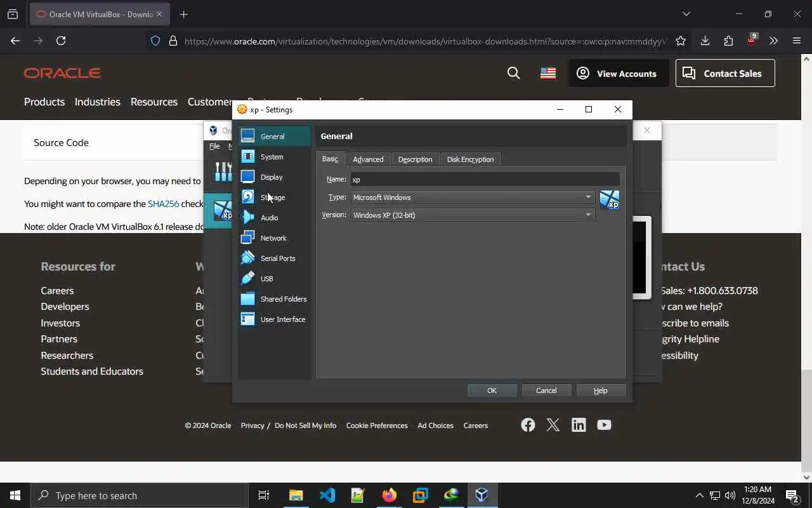Open File menu in VirtualBox Manager window
The height and width of the screenshot is (508, 812).
tap(214, 146)
